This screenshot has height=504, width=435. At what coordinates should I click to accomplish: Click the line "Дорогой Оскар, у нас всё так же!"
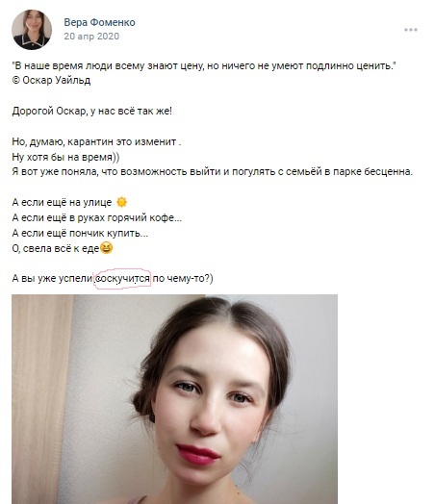[x=92, y=111]
